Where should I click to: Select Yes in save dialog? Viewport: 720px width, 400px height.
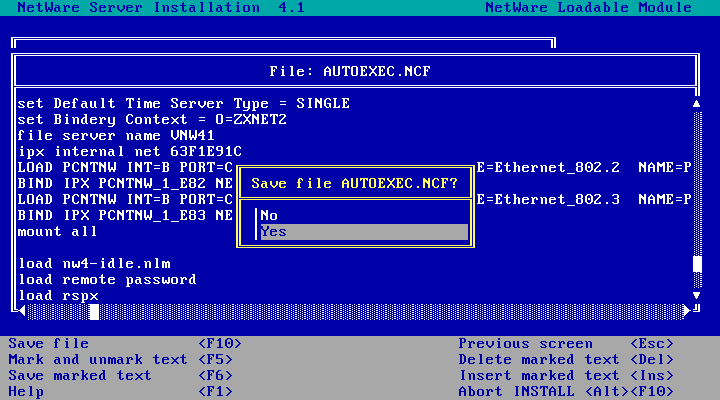(x=364, y=232)
